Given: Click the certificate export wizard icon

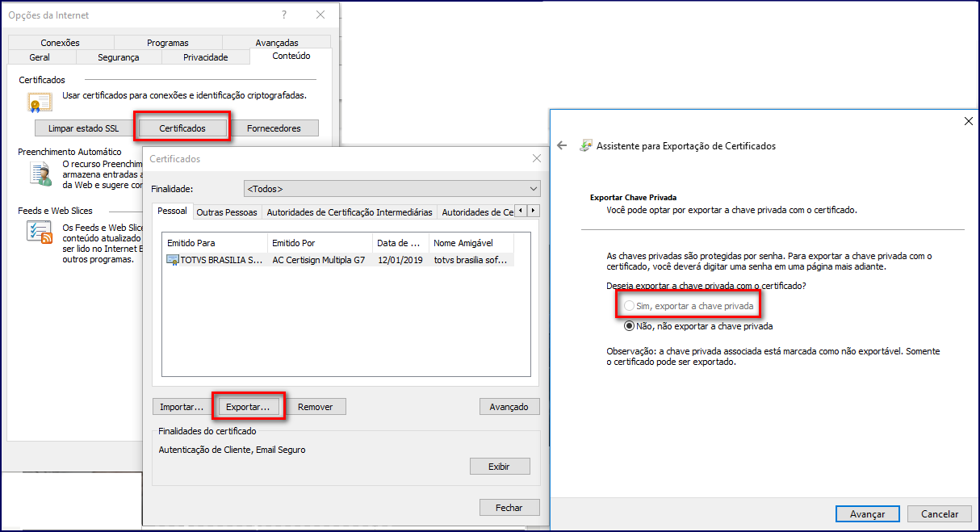Looking at the screenshot, I should [x=585, y=146].
